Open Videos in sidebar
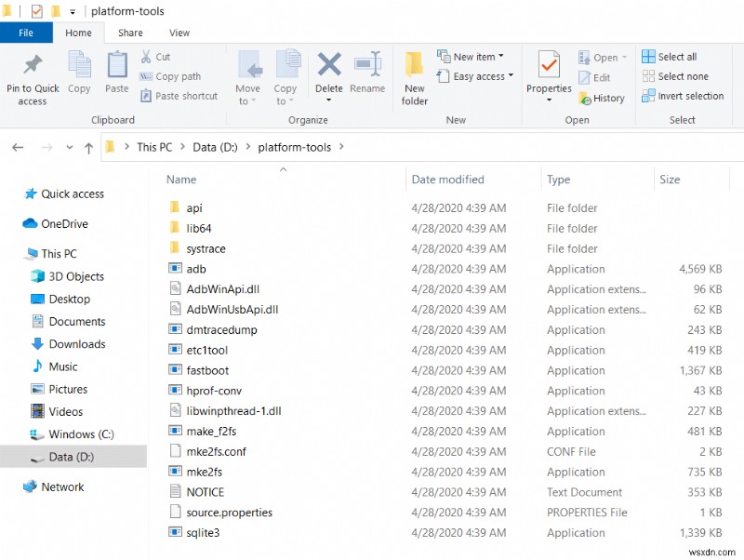744x560 pixels. click(x=57, y=411)
